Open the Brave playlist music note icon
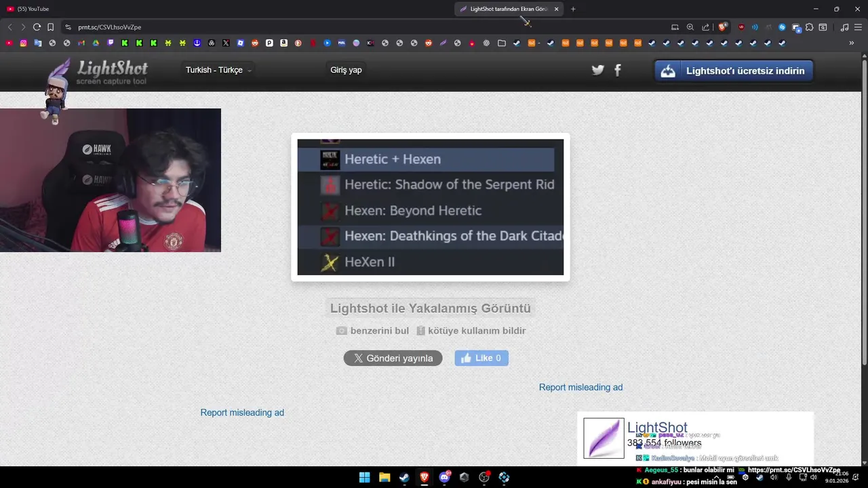 [x=844, y=27]
